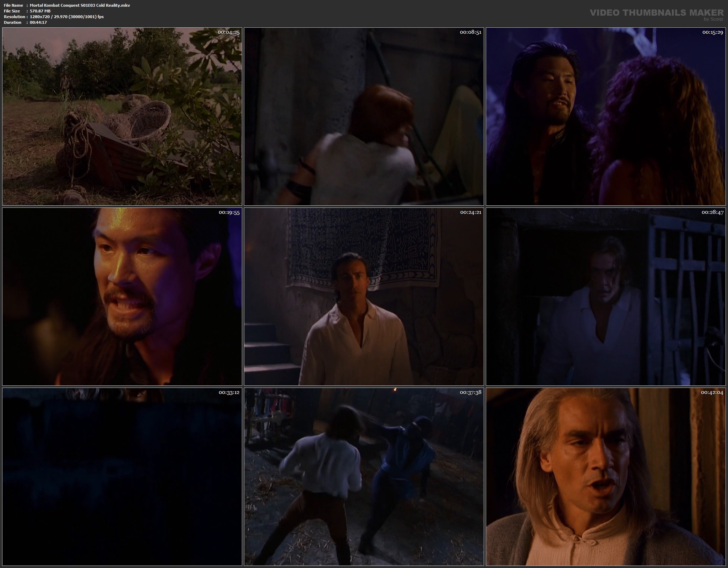The image size is (728, 568).
Task: Click the Resolution 1280x720 value text
Action: 67,17
